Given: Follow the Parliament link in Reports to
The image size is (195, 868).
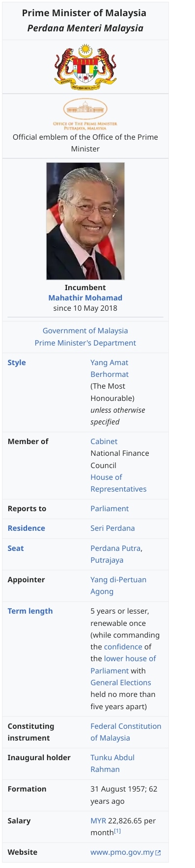Looking at the screenshot, I should click(x=110, y=509).
